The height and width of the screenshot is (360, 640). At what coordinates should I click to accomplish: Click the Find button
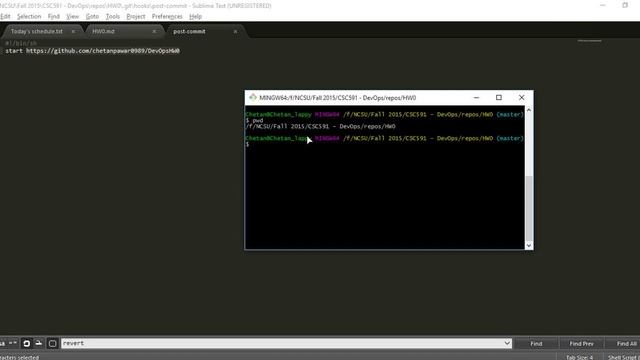[x=536, y=344]
